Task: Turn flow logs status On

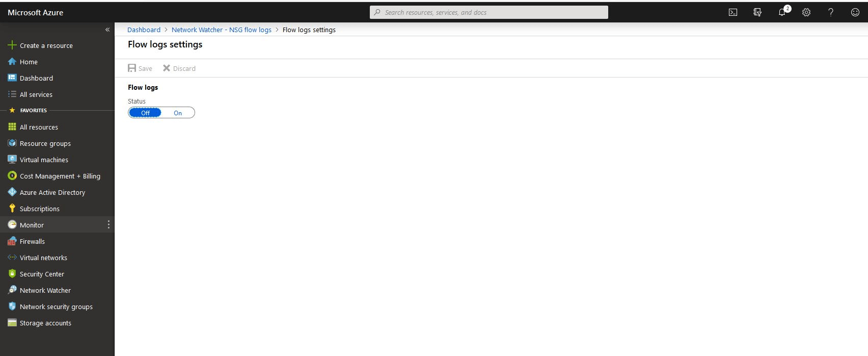Action: pyautogui.click(x=178, y=113)
